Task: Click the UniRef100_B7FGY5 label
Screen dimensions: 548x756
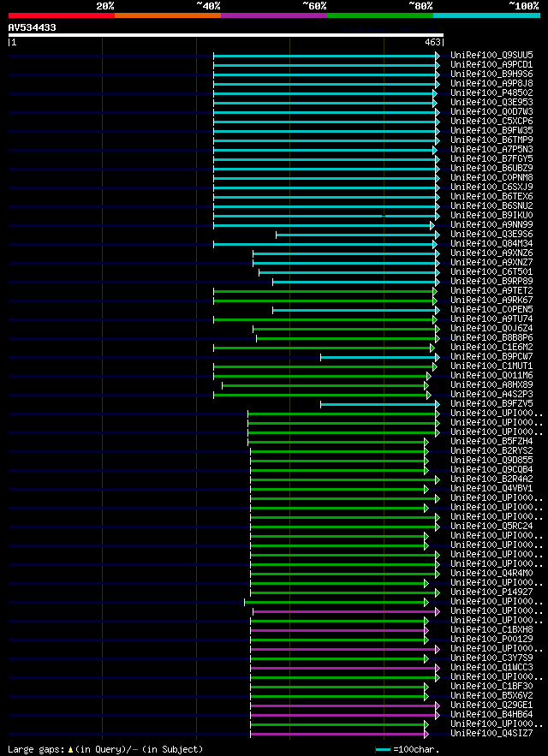Action: coord(491,158)
